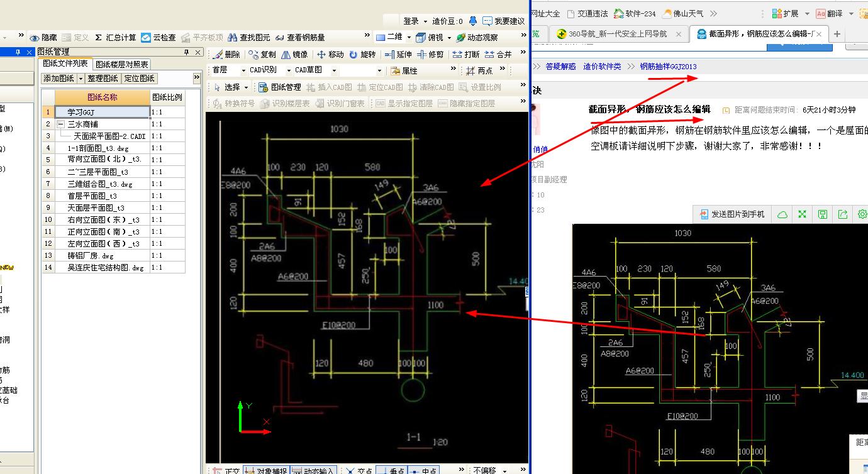This screenshot has width=868, height=474.
Task: Run 汇总计算 summary calculation
Action: coord(115,38)
